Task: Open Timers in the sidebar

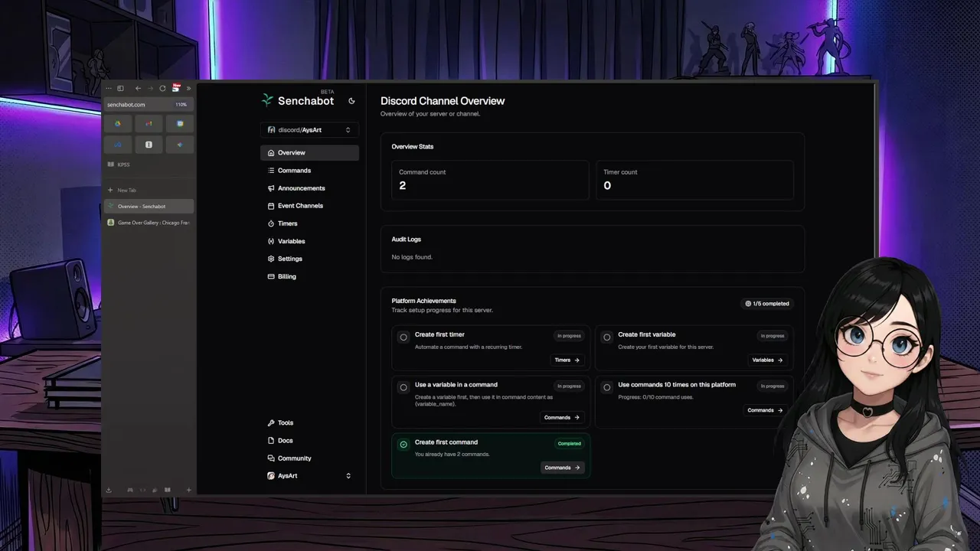Action: (x=309, y=223)
